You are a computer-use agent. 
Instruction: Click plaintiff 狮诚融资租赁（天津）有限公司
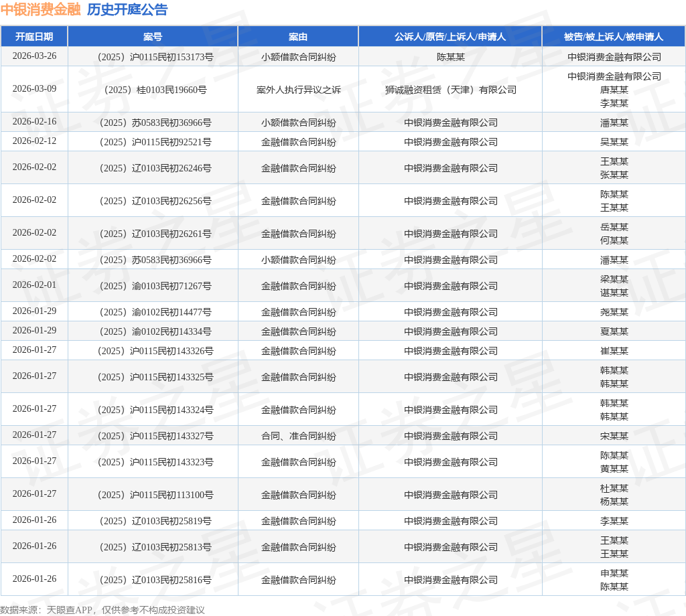(451, 90)
